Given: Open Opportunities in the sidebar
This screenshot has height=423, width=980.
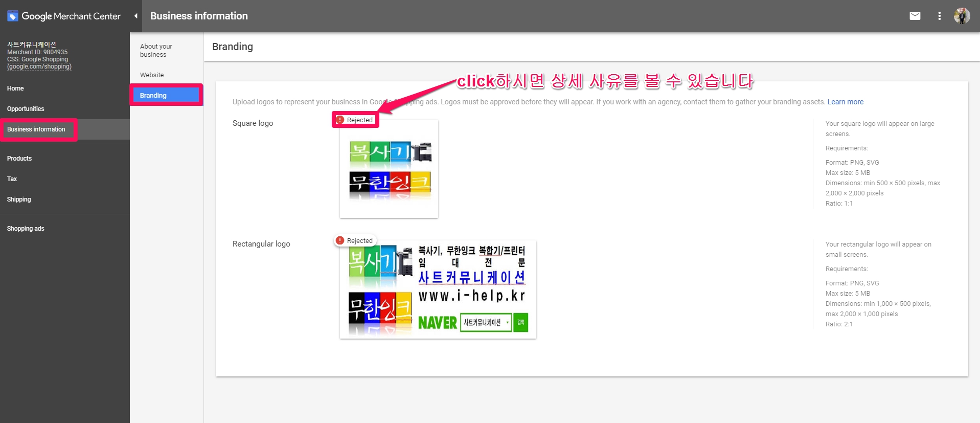Looking at the screenshot, I should (26, 109).
